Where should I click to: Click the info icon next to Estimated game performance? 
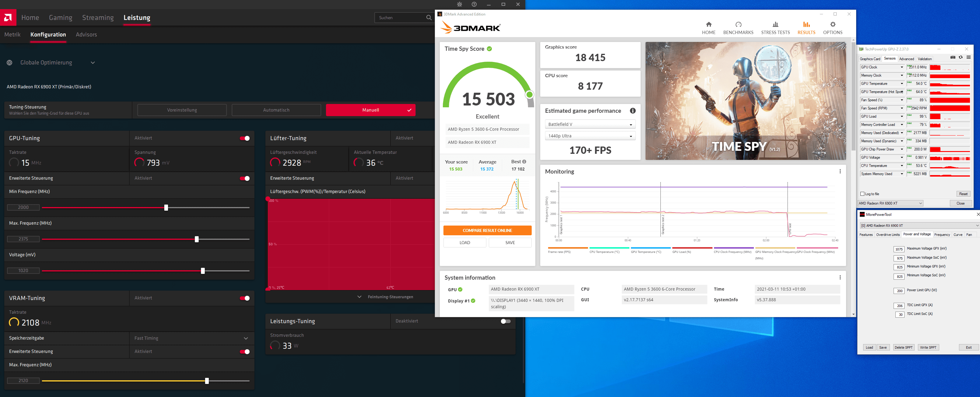point(633,111)
